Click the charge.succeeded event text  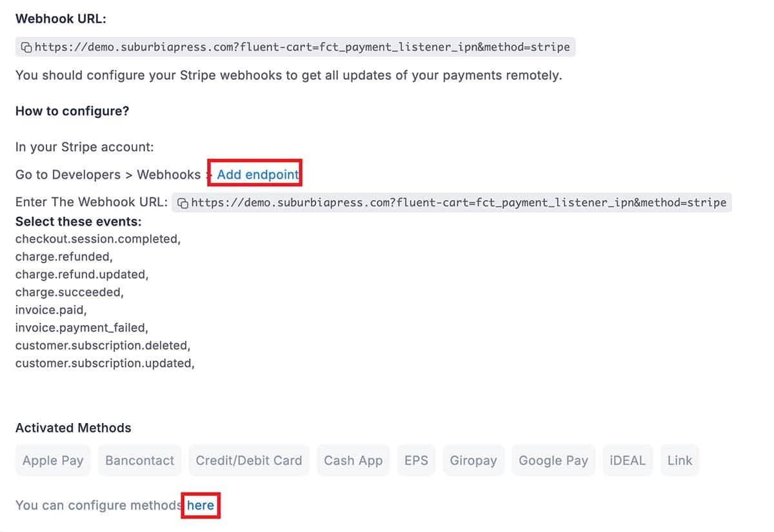(69, 292)
